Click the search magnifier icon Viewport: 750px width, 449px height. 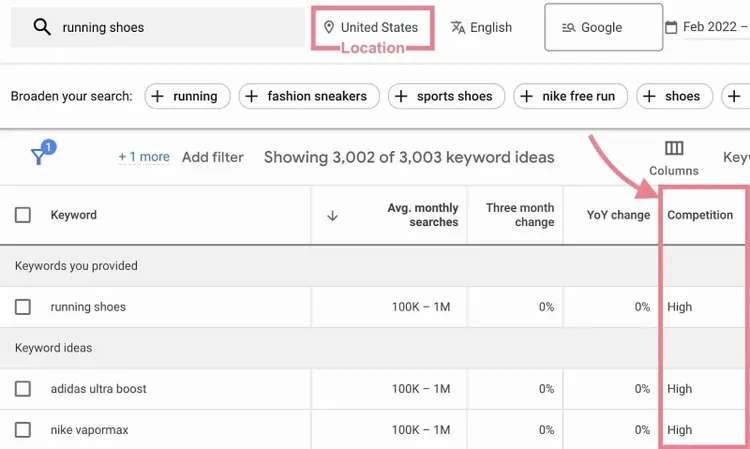point(42,27)
